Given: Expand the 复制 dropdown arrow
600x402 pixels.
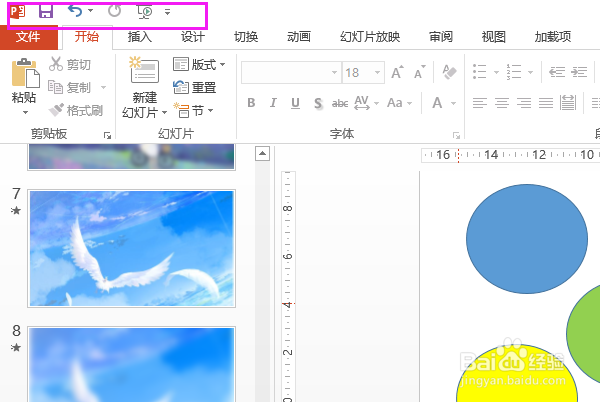Looking at the screenshot, I should (x=103, y=88).
